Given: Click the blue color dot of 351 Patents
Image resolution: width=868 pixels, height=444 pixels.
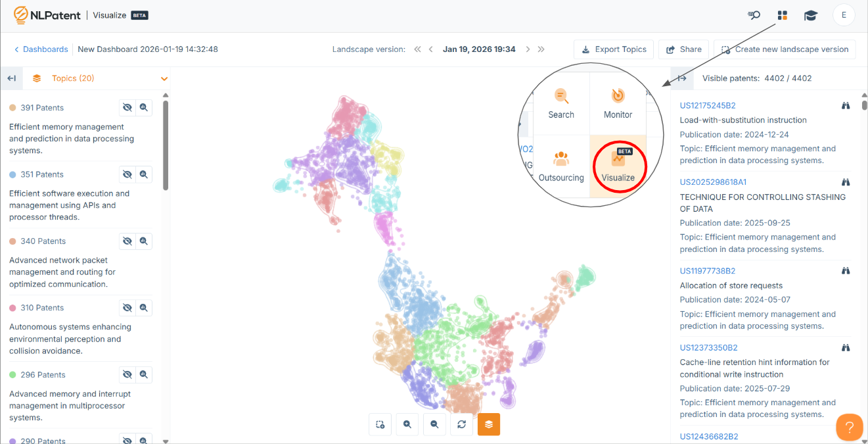Looking at the screenshot, I should tap(12, 174).
